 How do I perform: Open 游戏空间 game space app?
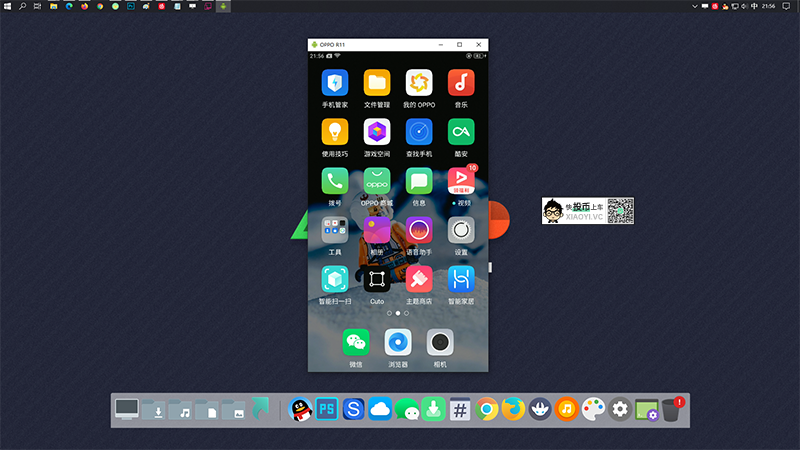(x=377, y=131)
